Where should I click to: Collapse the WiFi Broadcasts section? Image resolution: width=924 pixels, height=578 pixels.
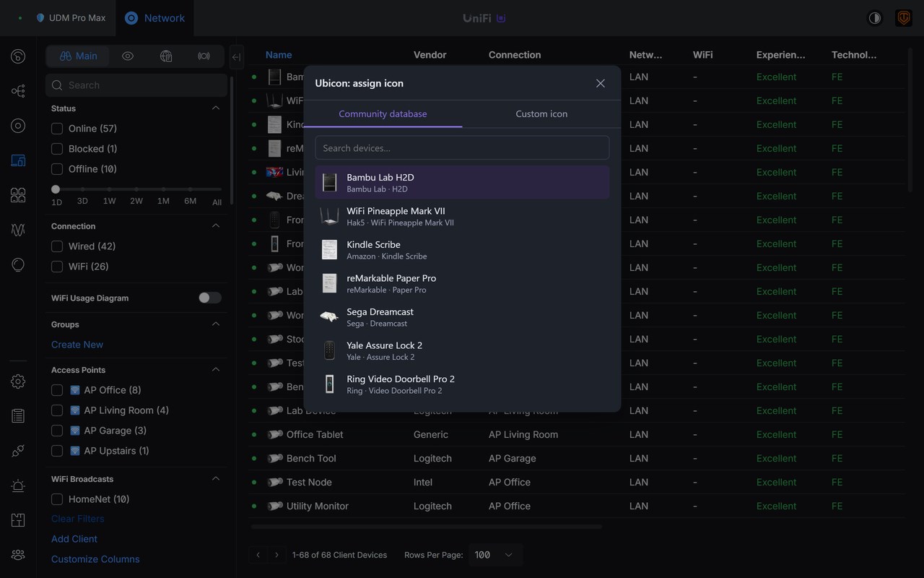[216, 479]
